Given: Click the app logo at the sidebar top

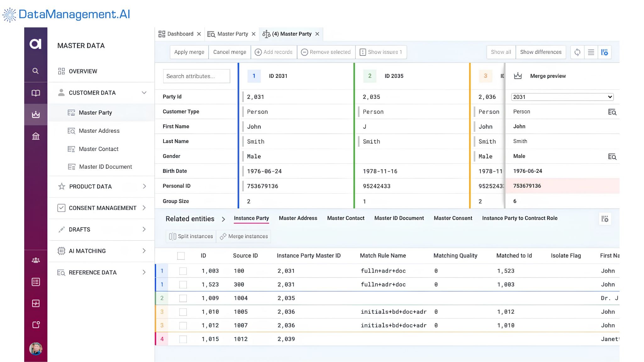Looking at the screenshot, I should coord(36,44).
